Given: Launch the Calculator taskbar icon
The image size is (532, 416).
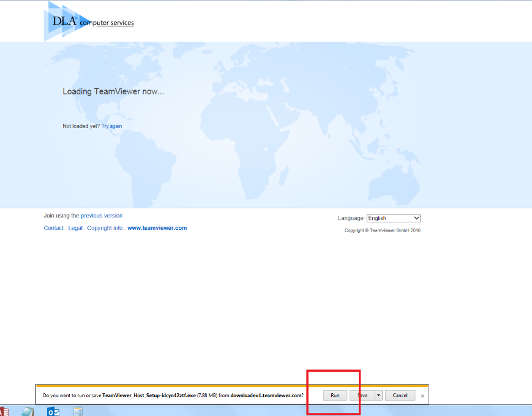Looking at the screenshot, I should point(78,412).
